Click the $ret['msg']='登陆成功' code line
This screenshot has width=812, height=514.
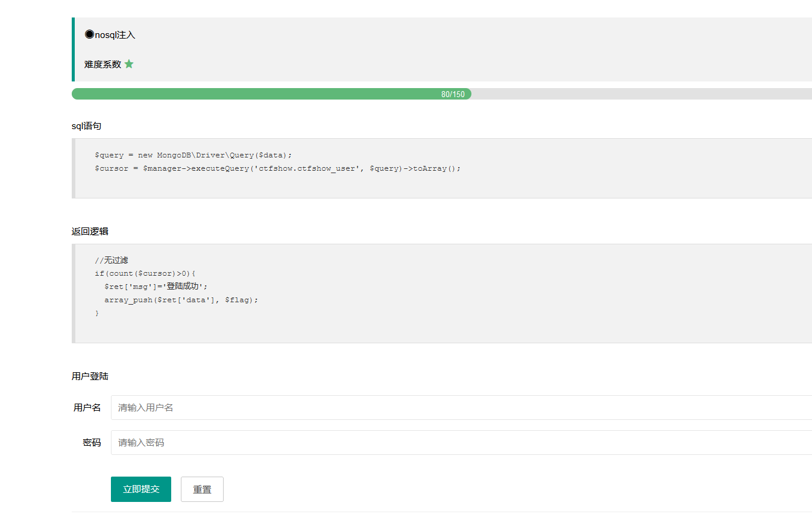click(x=156, y=287)
